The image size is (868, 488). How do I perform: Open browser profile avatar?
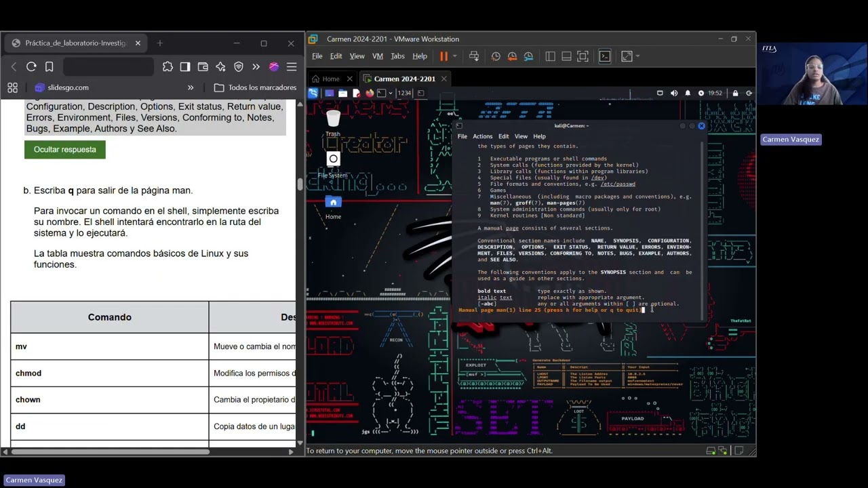pos(274,66)
